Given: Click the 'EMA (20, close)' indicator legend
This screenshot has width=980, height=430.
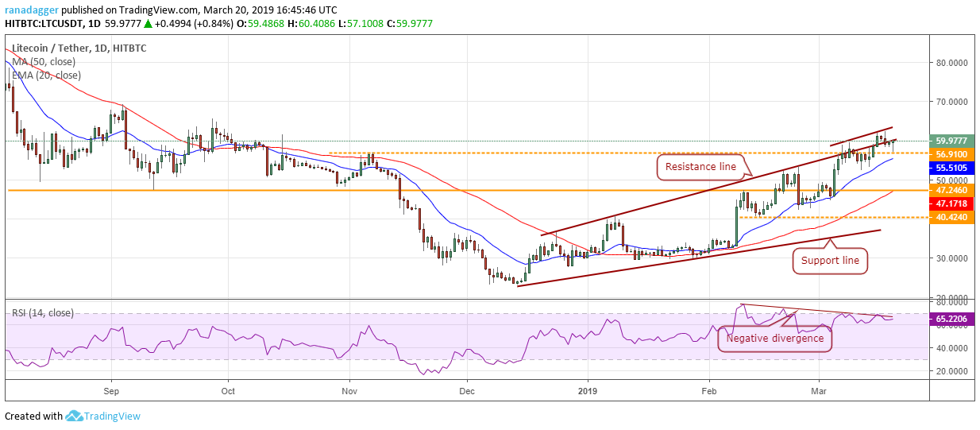Looking at the screenshot, I should [x=45, y=76].
